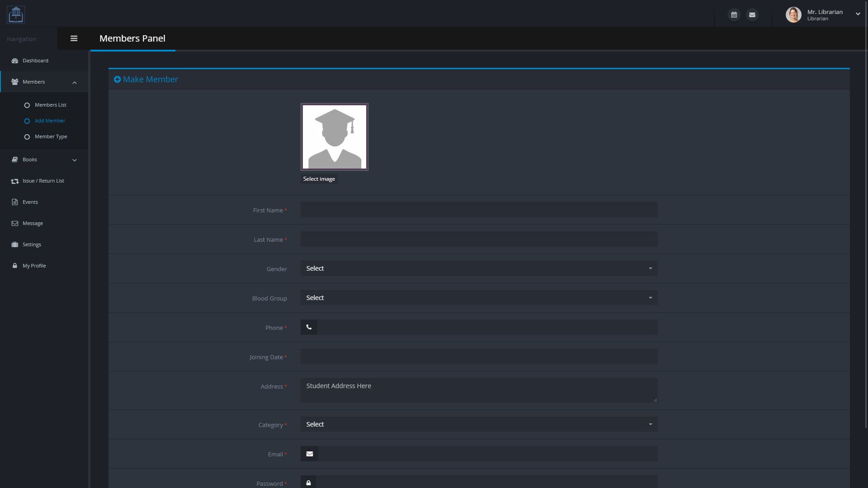
Task: Open the Gender select dropdown
Action: click(479, 268)
